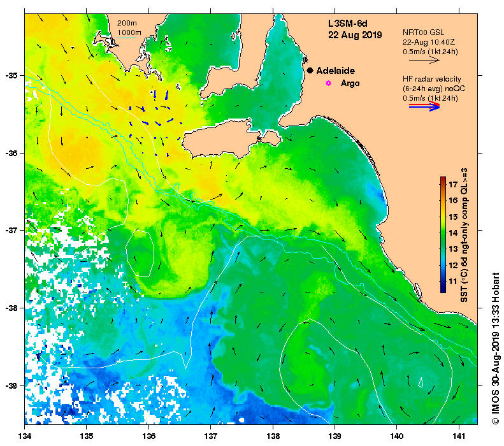
Task: Click the 'NRT00 GSL' legend text
Action: click(423, 32)
